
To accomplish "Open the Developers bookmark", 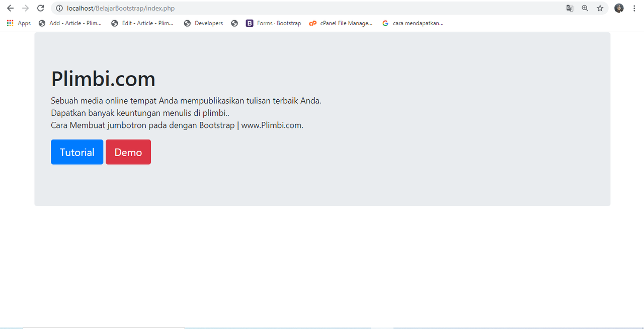I will pyautogui.click(x=203, y=23).
